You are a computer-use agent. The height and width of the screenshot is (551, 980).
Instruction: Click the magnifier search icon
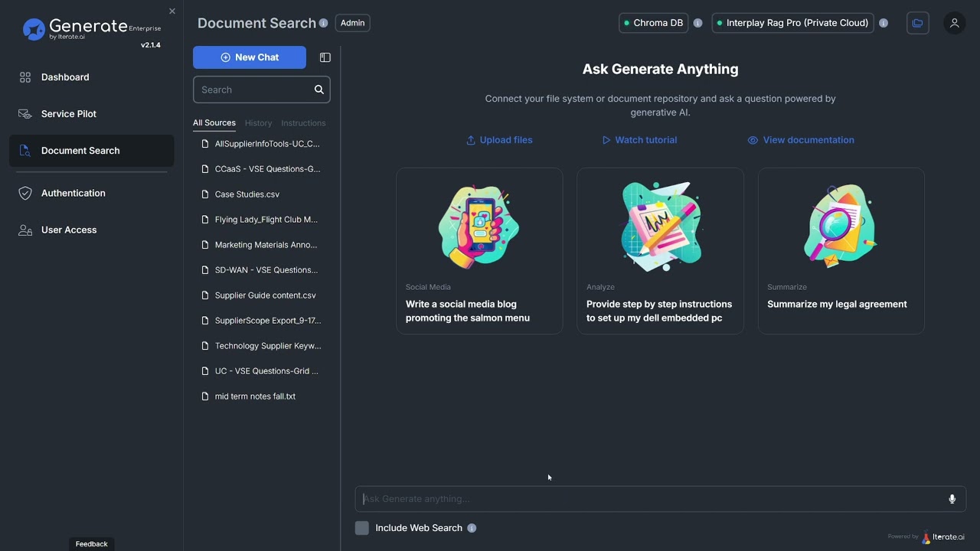tap(319, 90)
